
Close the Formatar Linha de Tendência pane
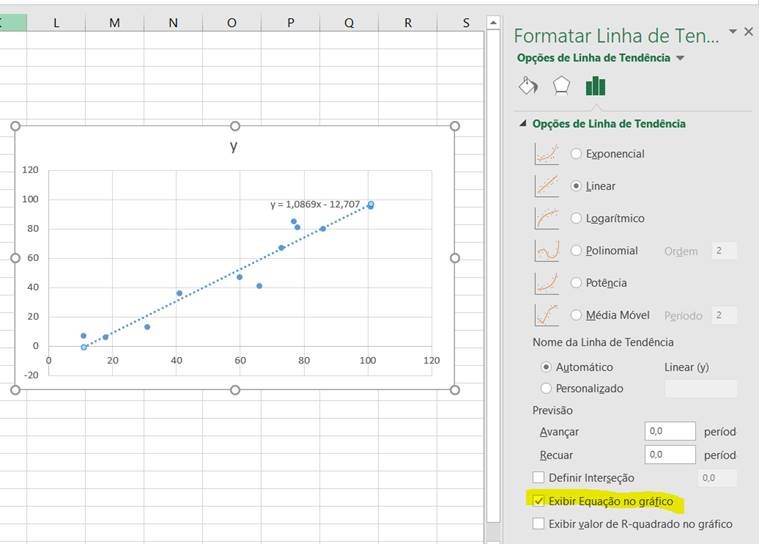(x=749, y=32)
